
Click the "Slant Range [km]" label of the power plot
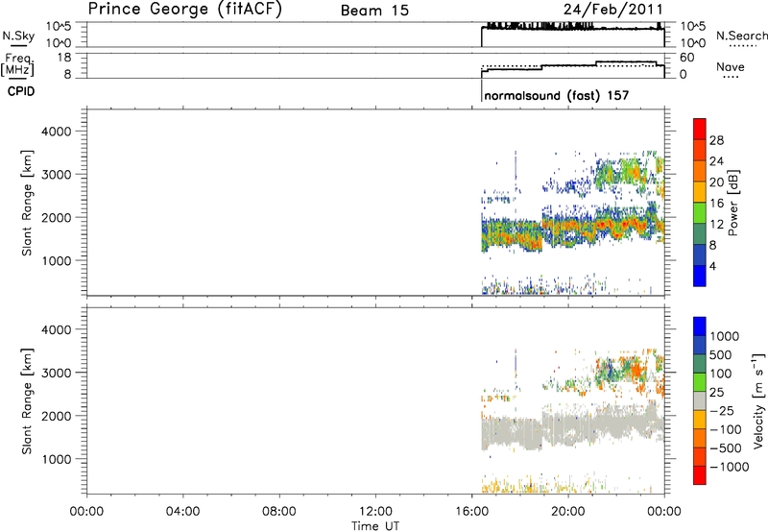[27, 203]
